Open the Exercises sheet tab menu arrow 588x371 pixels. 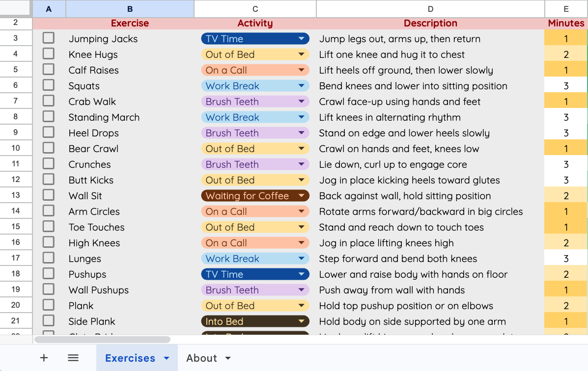pyautogui.click(x=166, y=358)
